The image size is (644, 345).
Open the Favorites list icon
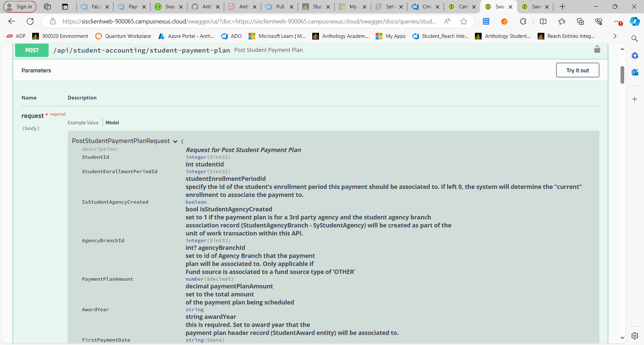(x=562, y=21)
